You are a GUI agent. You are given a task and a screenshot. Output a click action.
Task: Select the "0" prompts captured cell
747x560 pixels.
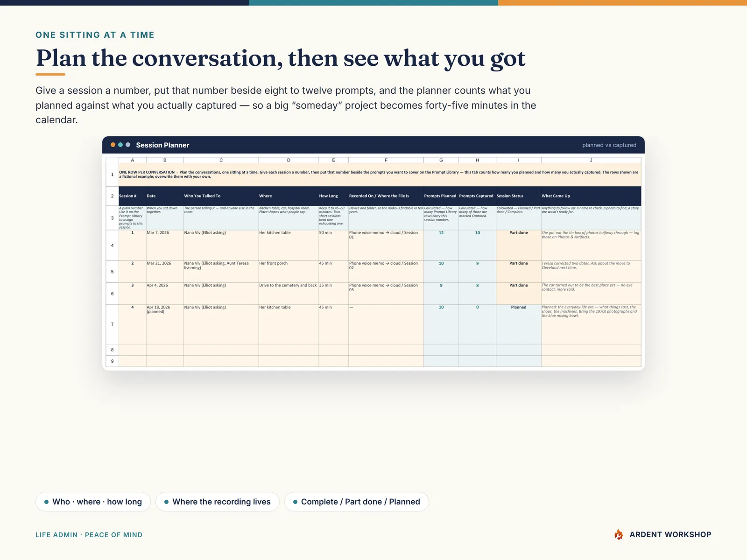(x=477, y=324)
